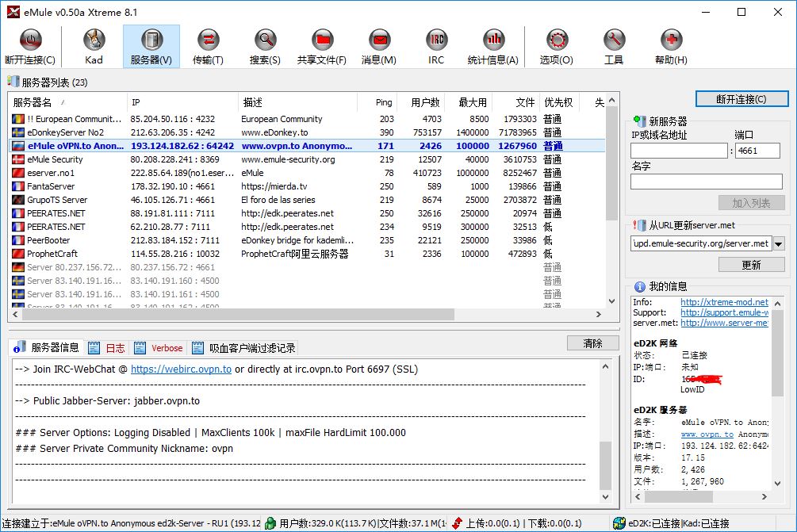Open the Statistics (统计信息) toolbar icon
This screenshot has height=532, width=797.
pos(493,47)
